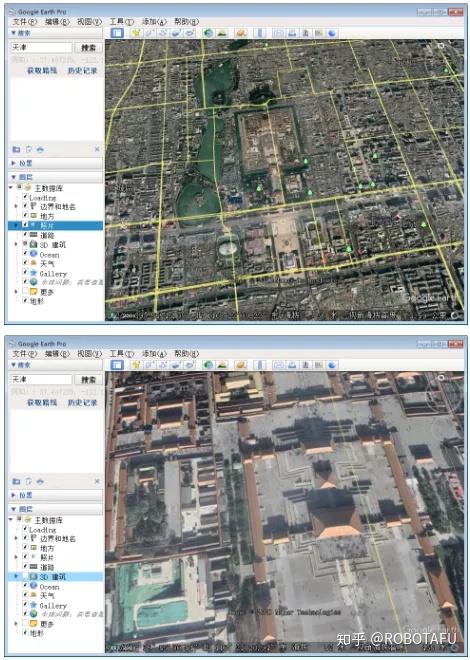Uncheck 地方 layer in upper window

[25, 216]
